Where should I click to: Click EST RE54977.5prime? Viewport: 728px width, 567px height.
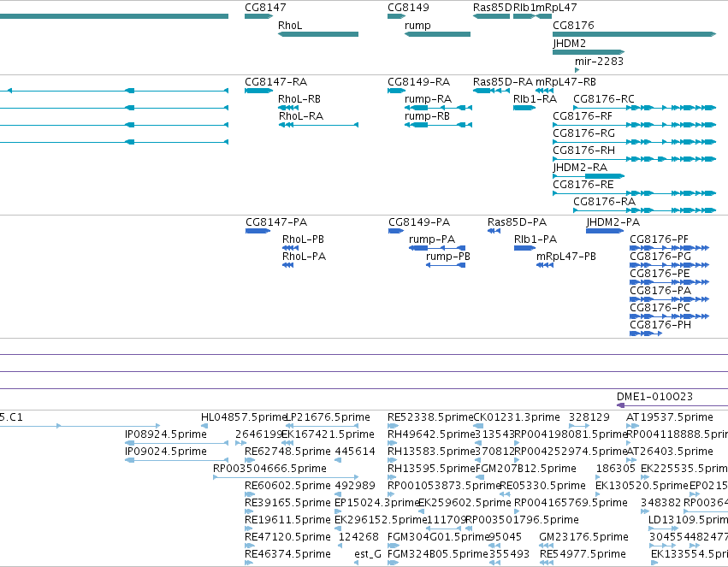tap(547, 563)
